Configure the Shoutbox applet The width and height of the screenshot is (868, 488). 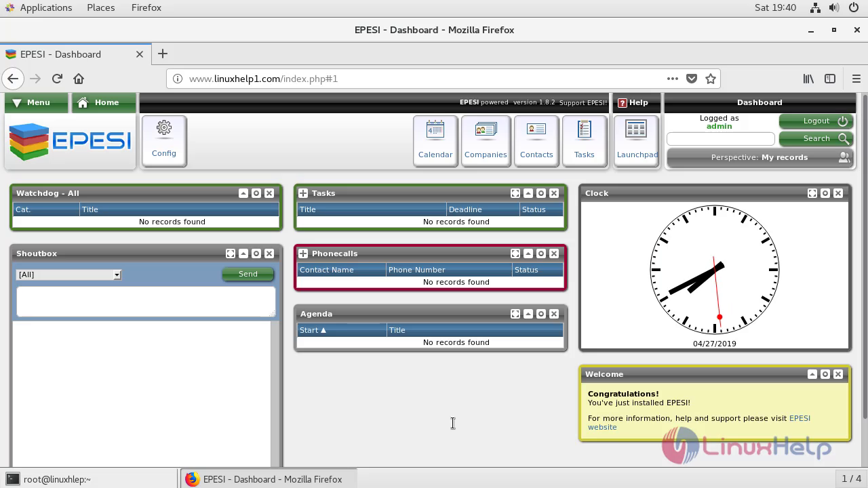click(256, 253)
